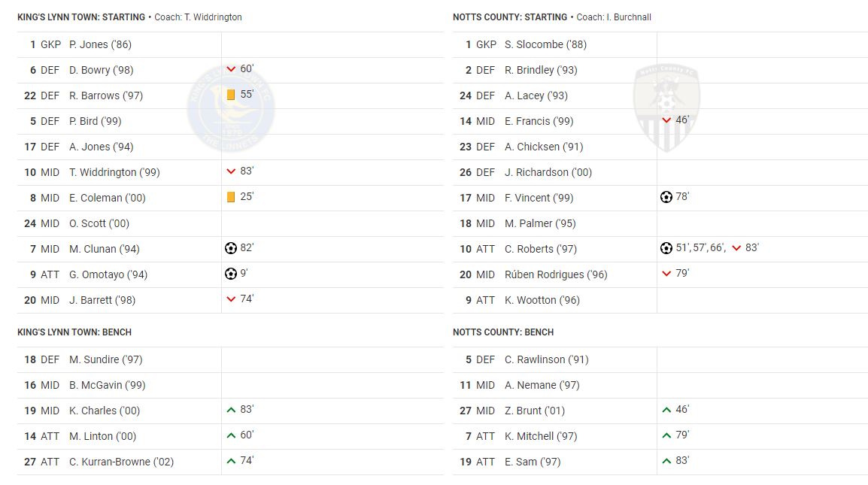Screen dimensions: 868x485
Task: Click the yellow card icon for R. Barrows
Action: pos(231,95)
